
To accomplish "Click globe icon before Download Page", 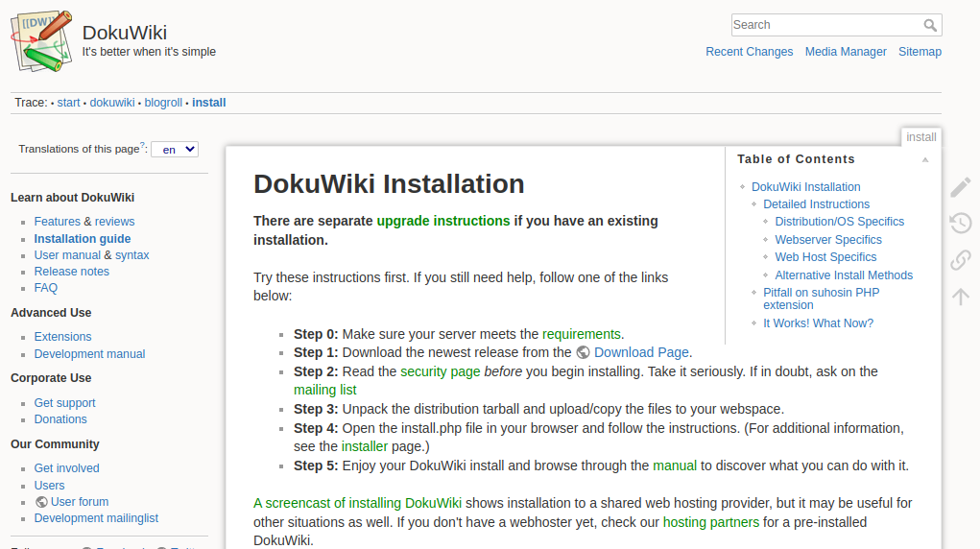I will point(584,352).
